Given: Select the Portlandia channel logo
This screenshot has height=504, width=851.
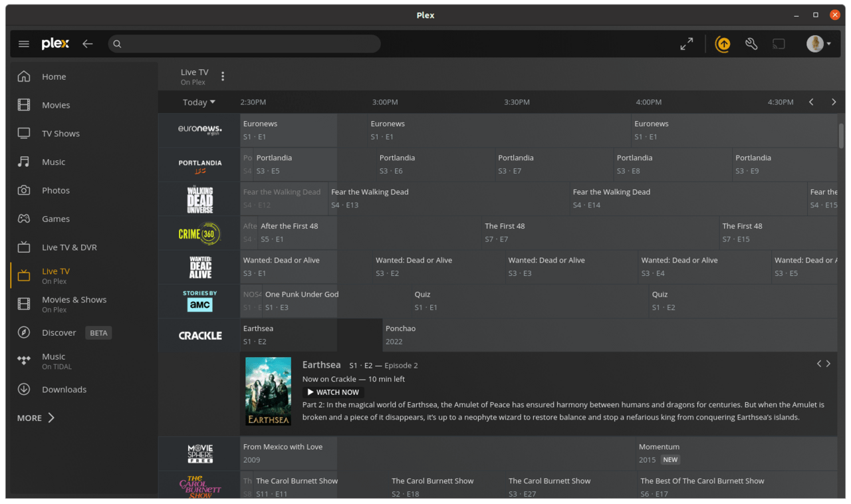Looking at the screenshot, I should pyautogui.click(x=199, y=165).
